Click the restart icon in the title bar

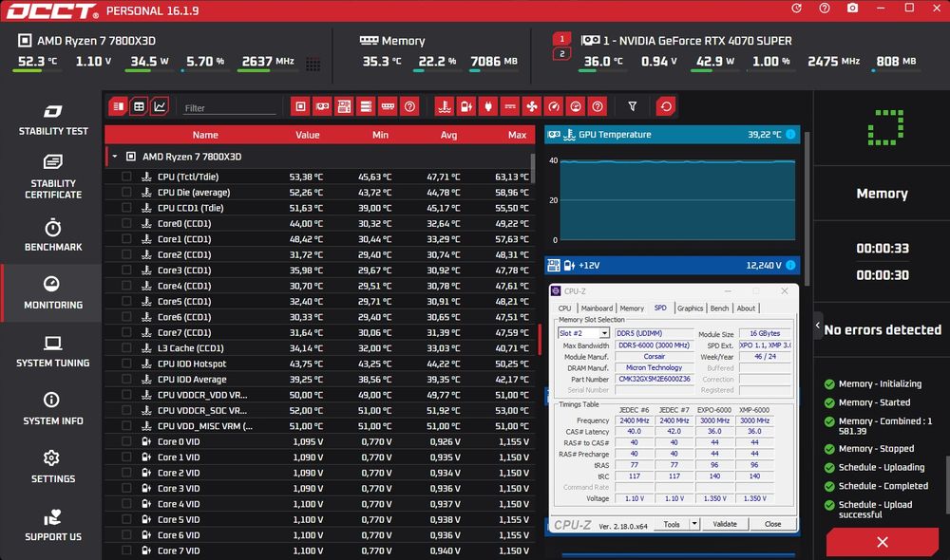pos(797,9)
